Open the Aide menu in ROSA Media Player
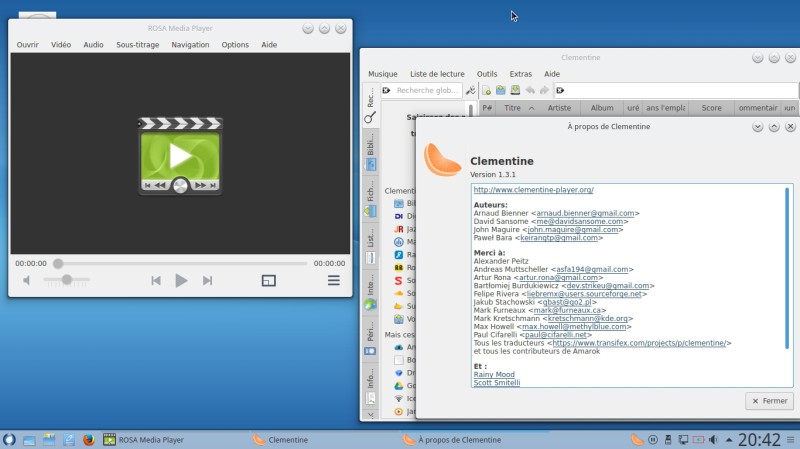 [x=269, y=44]
